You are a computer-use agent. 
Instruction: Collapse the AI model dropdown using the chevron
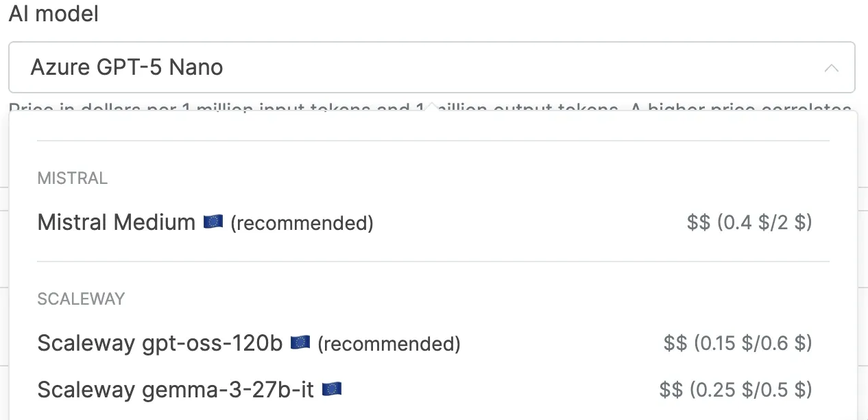click(x=831, y=68)
